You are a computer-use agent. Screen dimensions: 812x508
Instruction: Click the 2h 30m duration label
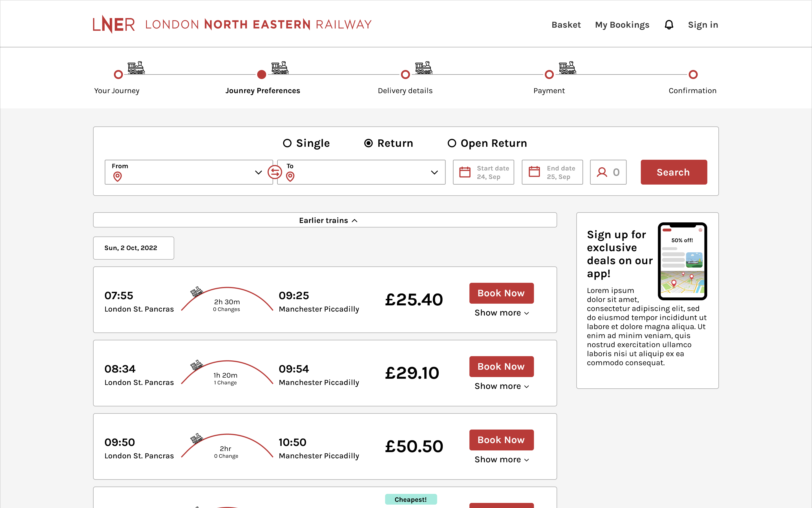click(x=227, y=302)
